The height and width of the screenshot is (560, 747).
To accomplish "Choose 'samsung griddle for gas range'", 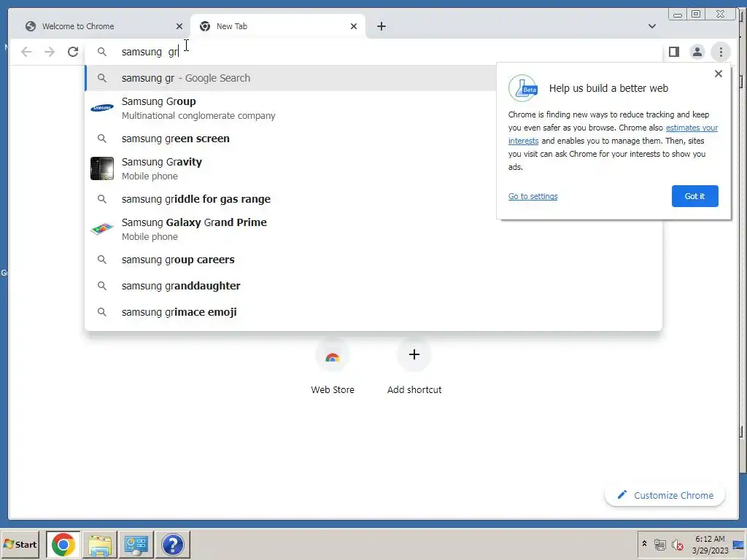I will 290,199.
